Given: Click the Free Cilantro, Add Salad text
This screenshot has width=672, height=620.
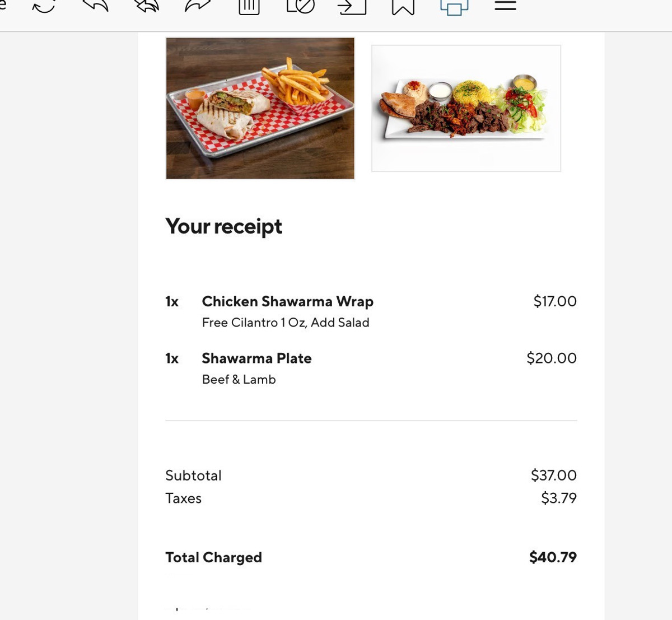Looking at the screenshot, I should 286,323.
